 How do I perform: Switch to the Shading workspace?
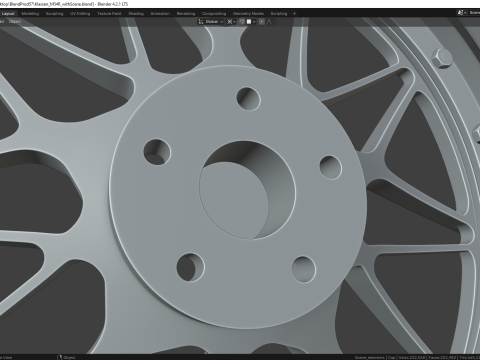(136, 13)
